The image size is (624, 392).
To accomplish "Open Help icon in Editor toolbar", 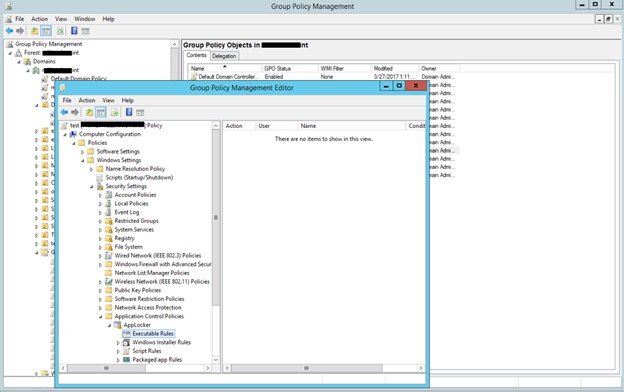I will coord(129,112).
